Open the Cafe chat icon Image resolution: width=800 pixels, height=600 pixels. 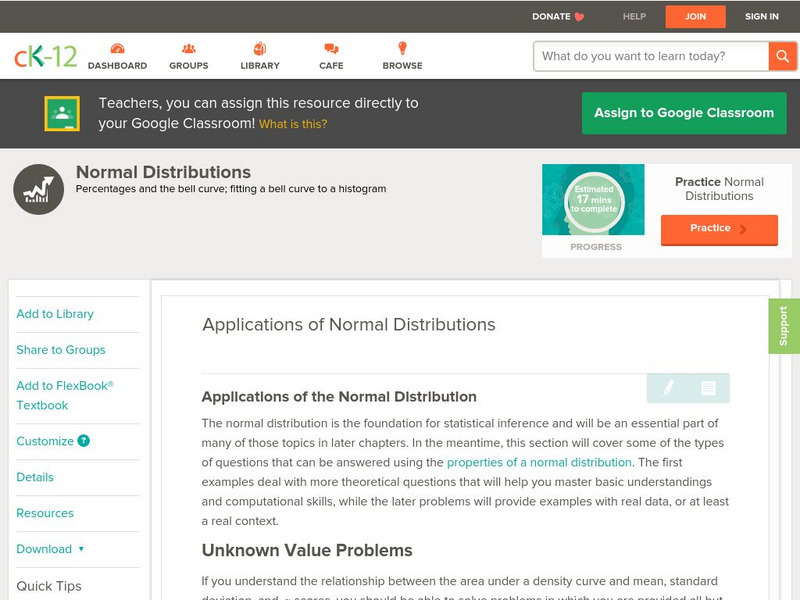(331, 49)
